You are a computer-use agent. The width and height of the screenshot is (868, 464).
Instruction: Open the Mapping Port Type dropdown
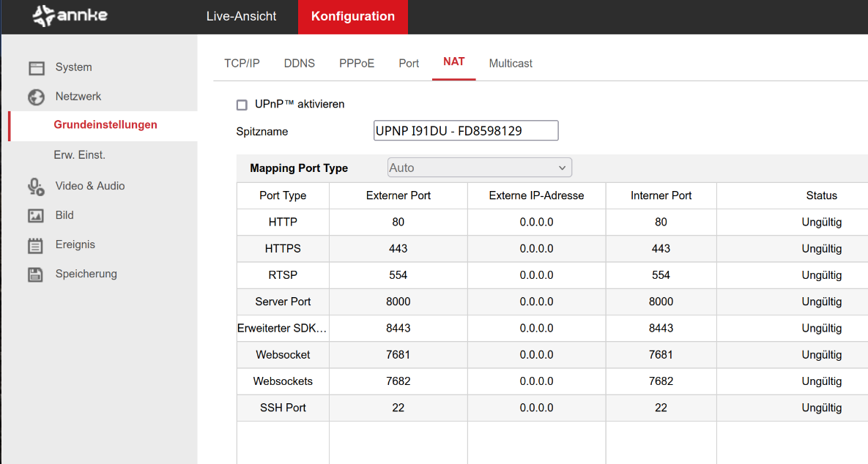click(x=479, y=168)
